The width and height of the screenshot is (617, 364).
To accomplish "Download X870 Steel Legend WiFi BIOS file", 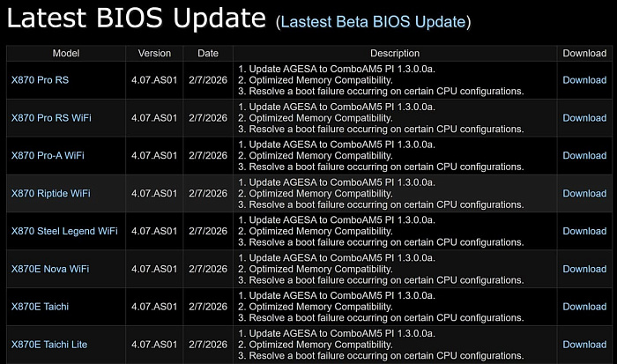I will point(584,232).
